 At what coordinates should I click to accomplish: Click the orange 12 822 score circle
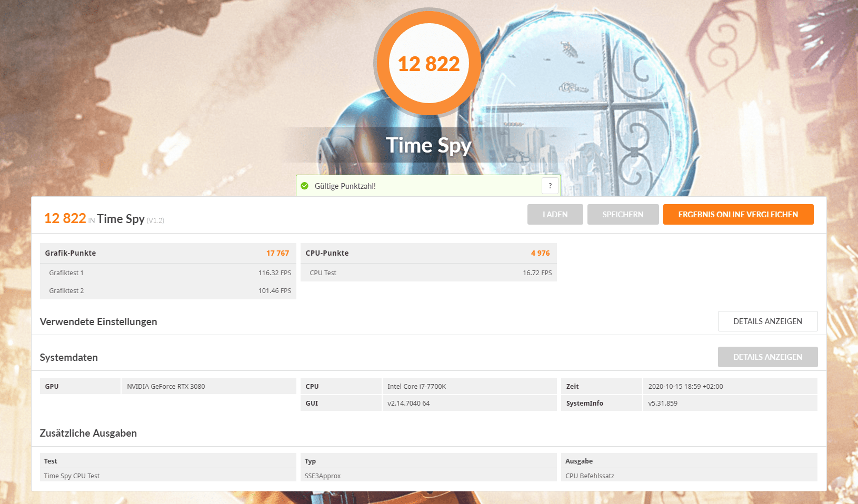pyautogui.click(x=429, y=63)
